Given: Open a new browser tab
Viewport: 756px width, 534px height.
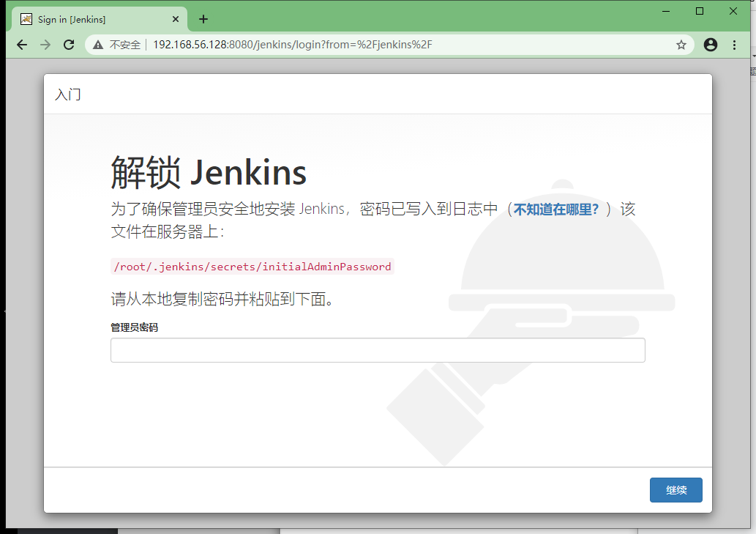Looking at the screenshot, I should pos(203,19).
